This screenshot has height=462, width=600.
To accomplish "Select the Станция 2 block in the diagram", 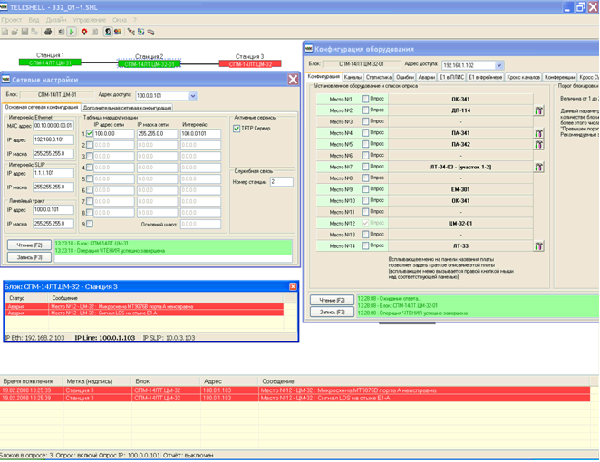I will [x=149, y=64].
